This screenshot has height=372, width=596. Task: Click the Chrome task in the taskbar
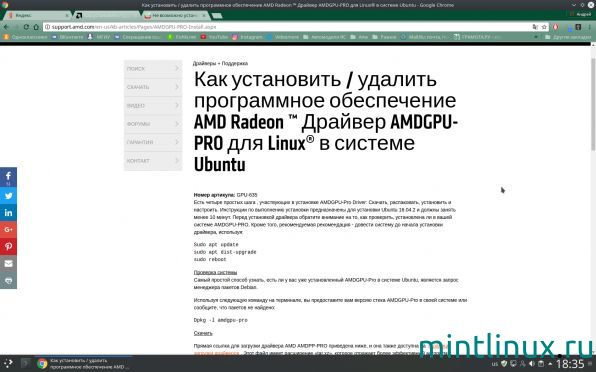click(x=84, y=364)
